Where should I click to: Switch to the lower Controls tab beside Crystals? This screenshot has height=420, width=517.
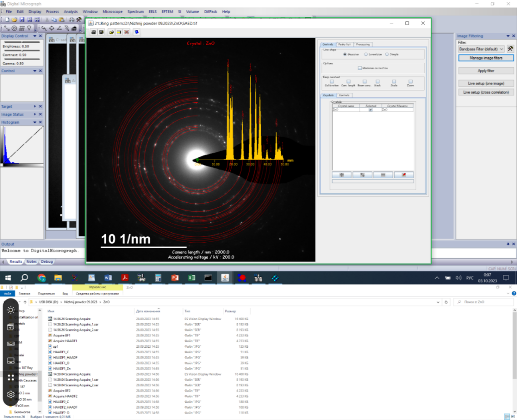coord(344,95)
